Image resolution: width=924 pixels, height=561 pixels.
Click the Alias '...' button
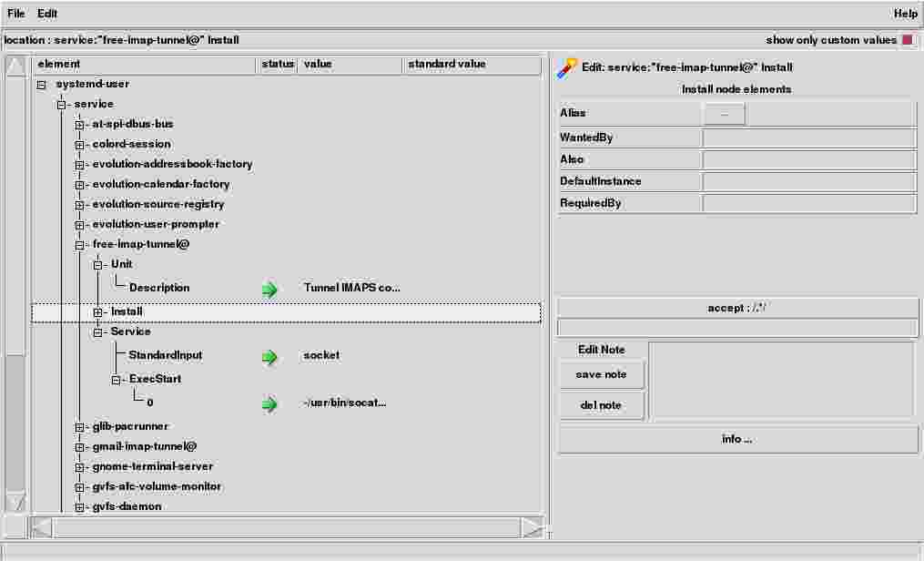[724, 114]
